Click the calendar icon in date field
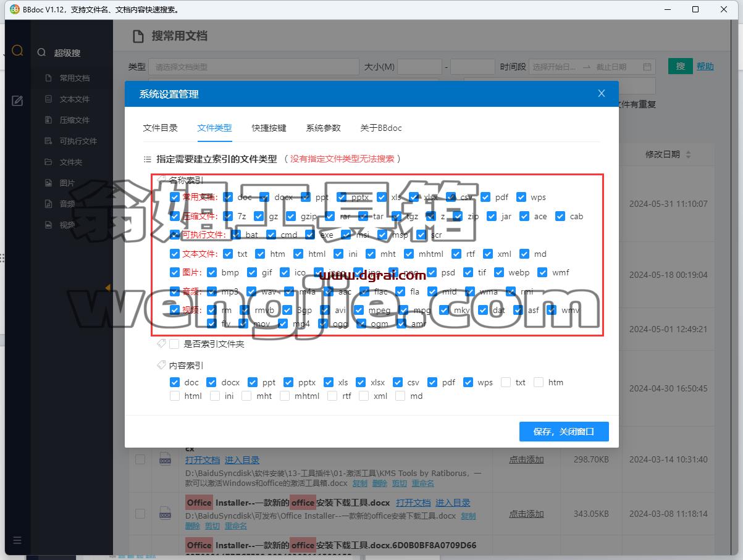The height and width of the screenshot is (560, 743). point(647,67)
